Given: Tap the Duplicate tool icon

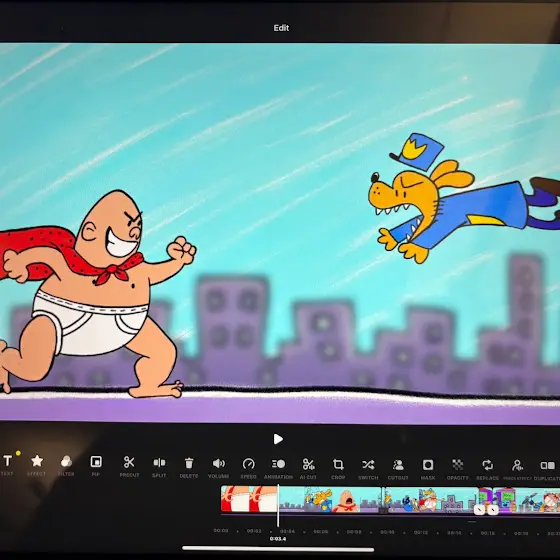Looking at the screenshot, I should (x=548, y=465).
